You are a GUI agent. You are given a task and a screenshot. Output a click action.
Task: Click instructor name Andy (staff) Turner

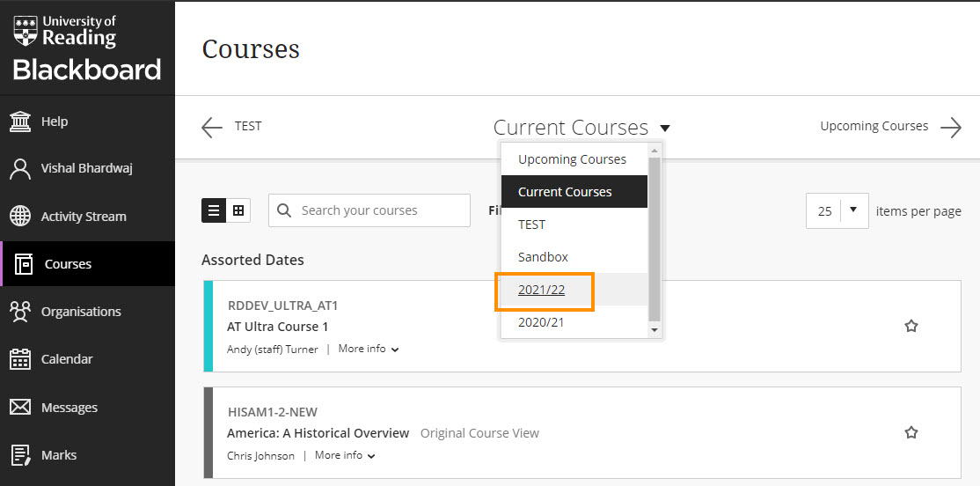click(273, 349)
